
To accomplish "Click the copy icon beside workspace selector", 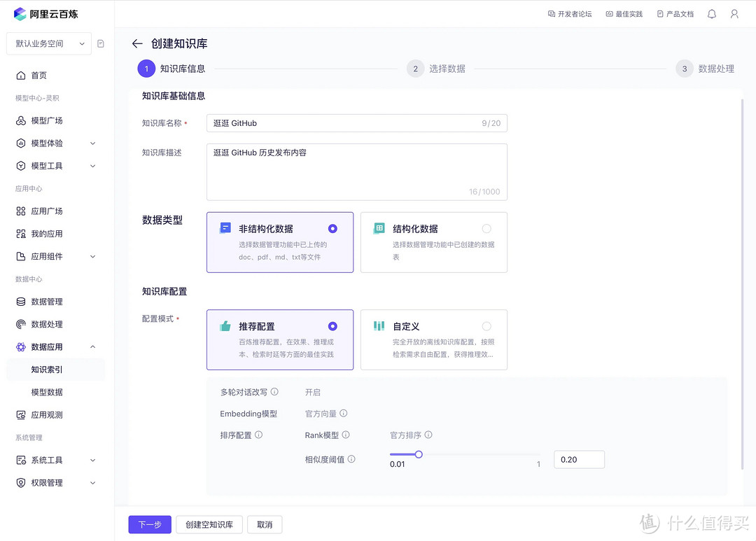I will pos(100,43).
